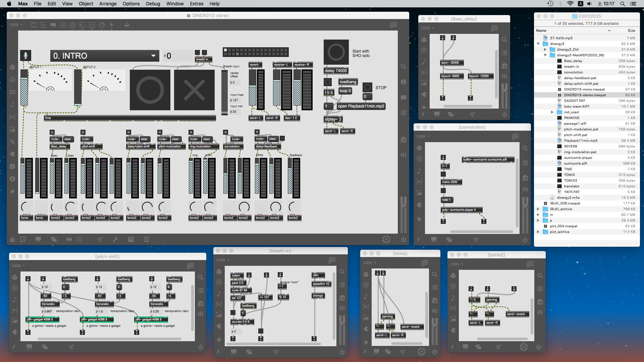Toggle the checkbox above convolution mute
The width and height of the screenshot is (644, 362).
coord(225,132)
